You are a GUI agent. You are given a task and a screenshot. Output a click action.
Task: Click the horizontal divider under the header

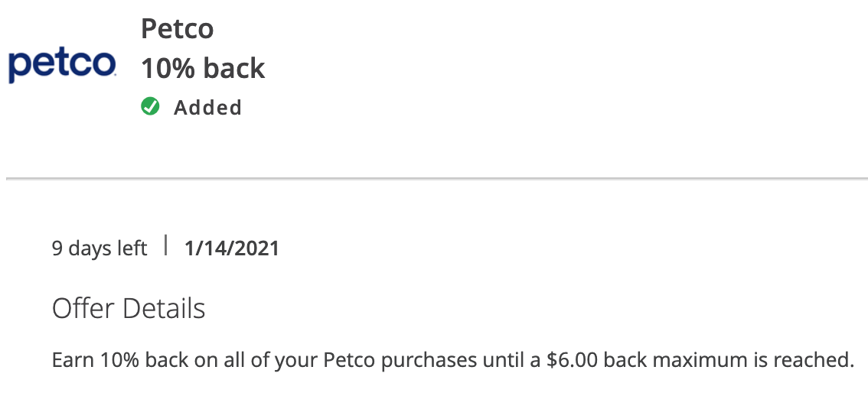click(437, 179)
